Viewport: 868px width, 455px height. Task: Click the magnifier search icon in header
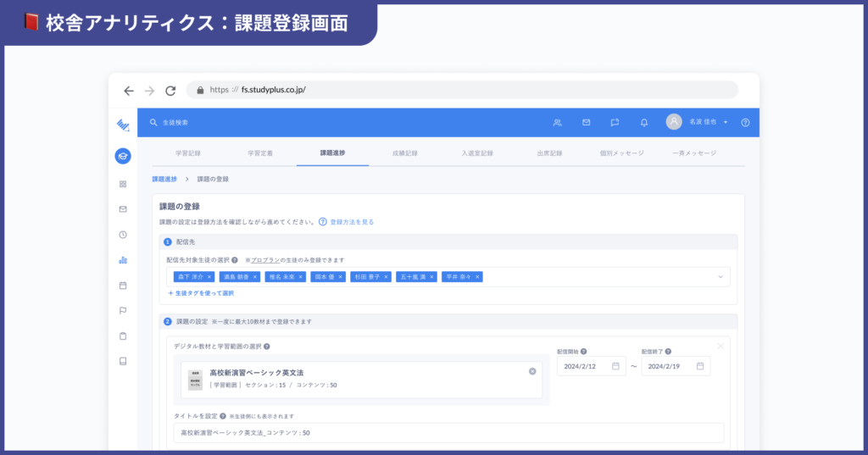pos(153,122)
